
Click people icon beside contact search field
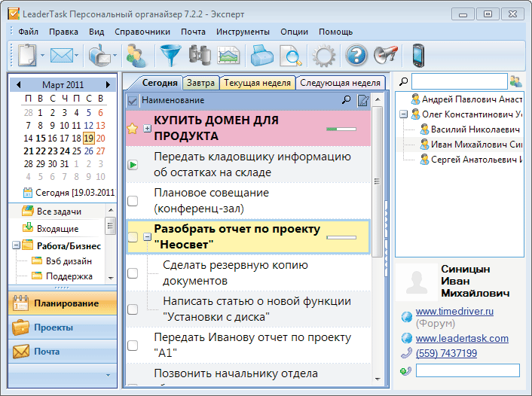pos(515,81)
